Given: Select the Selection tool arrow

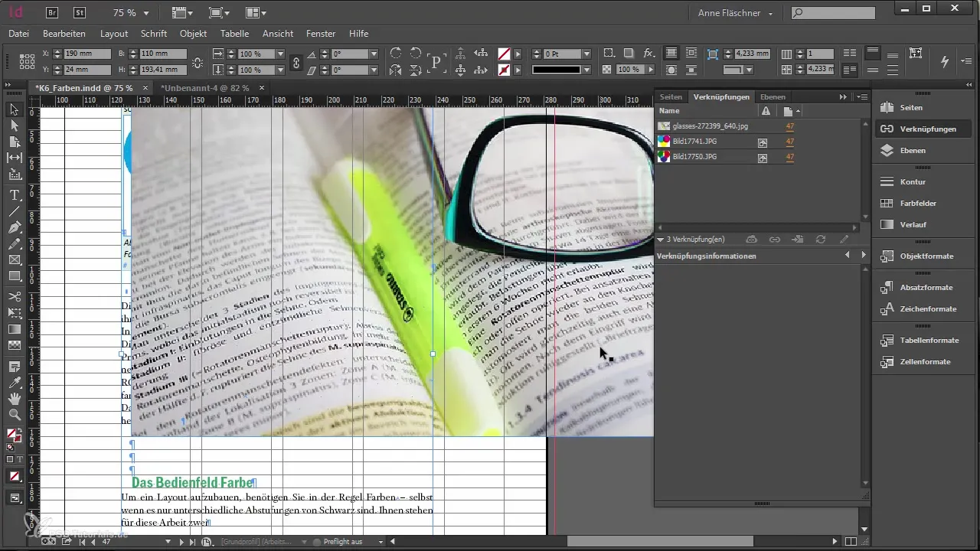Looking at the screenshot, I should click(14, 110).
